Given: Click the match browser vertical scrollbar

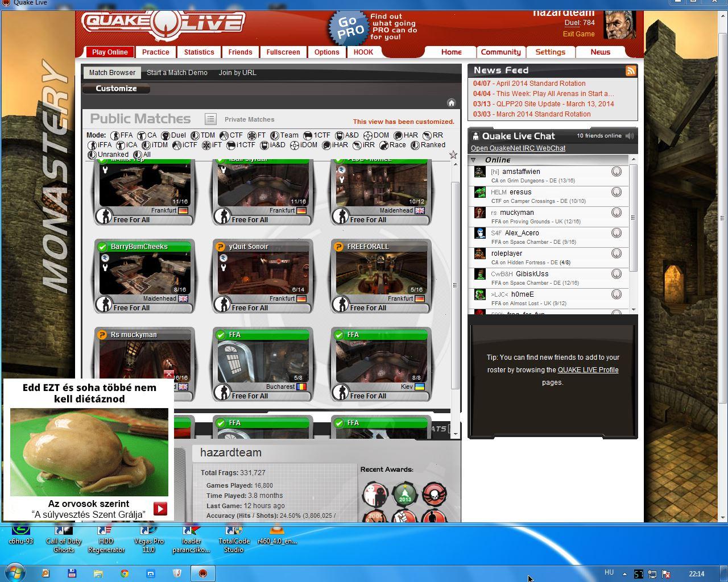Looking at the screenshot, I should pyautogui.click(x=454, y=284).
